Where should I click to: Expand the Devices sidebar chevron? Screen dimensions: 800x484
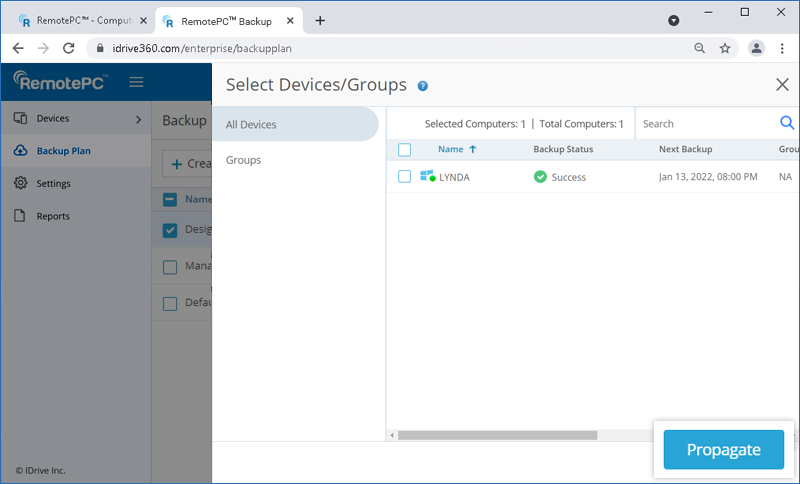(138, 119)
